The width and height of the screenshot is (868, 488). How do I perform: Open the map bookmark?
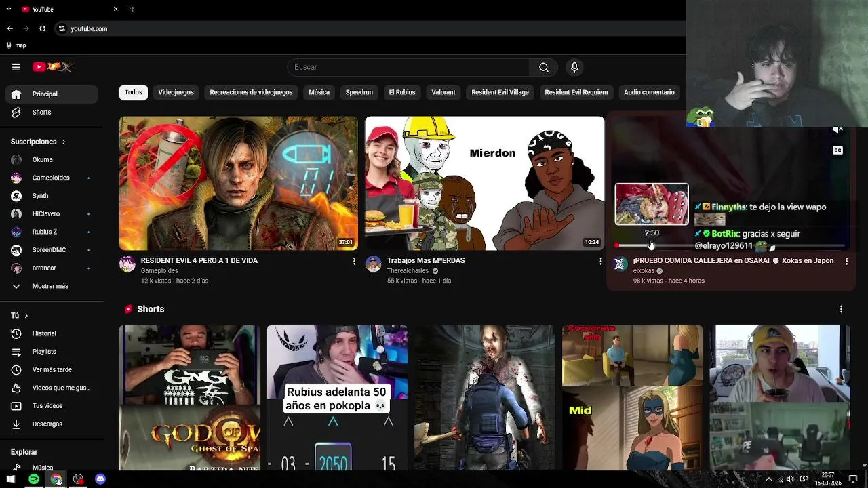(x=16, y=45)
